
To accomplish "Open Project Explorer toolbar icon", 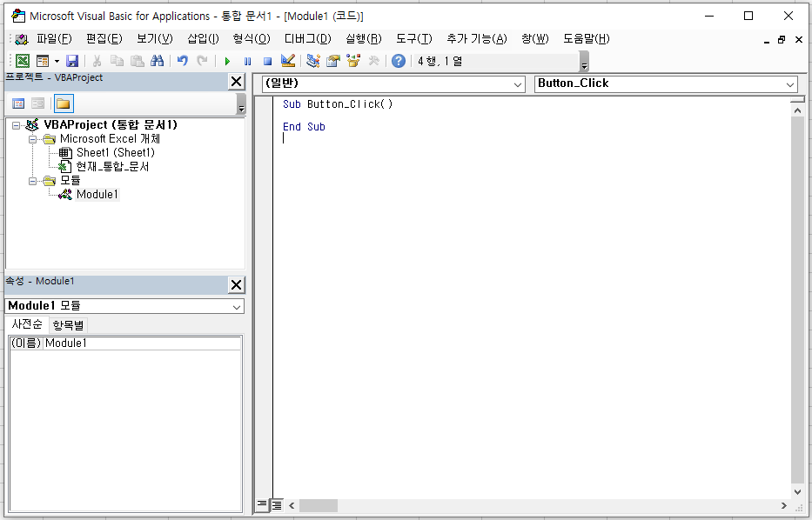I will tap(312, 61).
